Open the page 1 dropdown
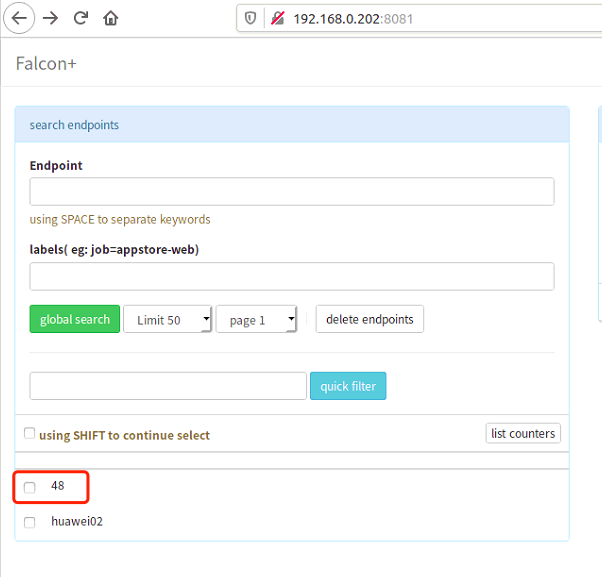602x577 pixels. coord(256,319)
